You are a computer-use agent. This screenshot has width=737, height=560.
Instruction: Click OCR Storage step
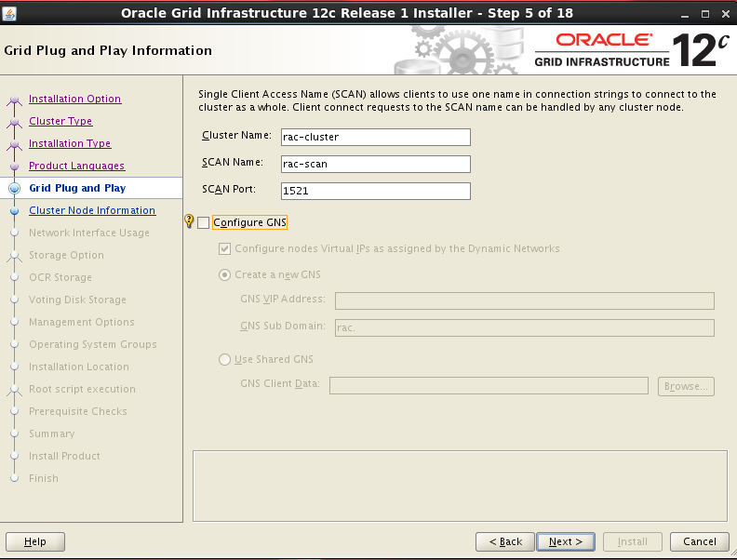coord(60,277)
